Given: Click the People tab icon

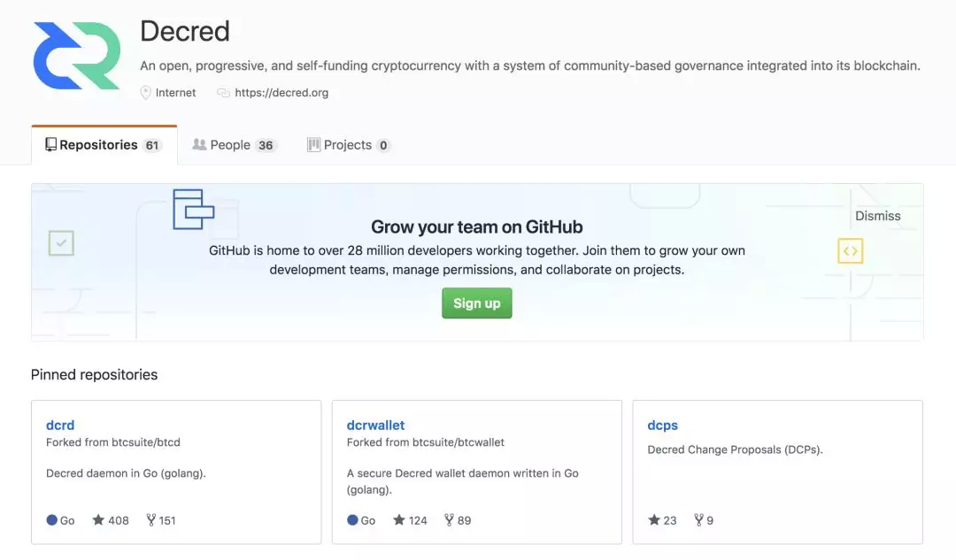Looking at the screenshot, I should [x=199, y=144].
